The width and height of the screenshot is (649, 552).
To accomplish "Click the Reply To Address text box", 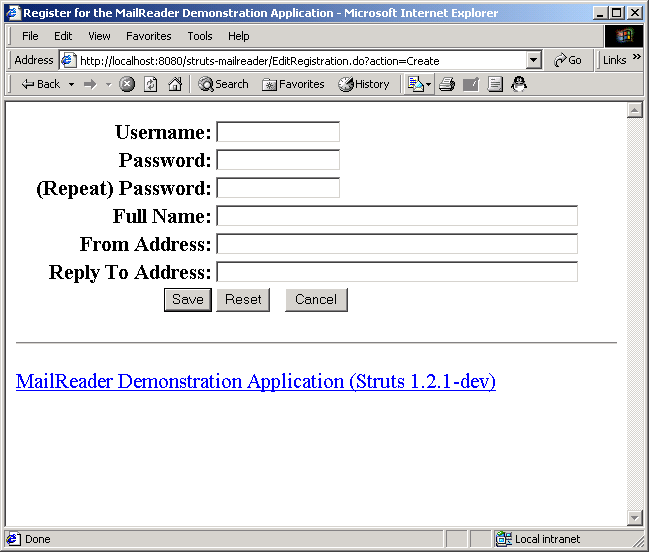I will 397,272.
